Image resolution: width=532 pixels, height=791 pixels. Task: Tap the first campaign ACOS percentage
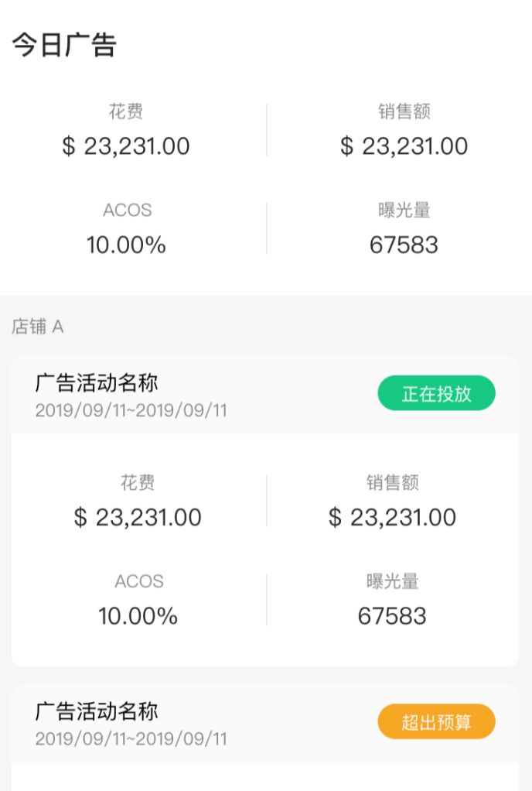click(x=138, y=616)
